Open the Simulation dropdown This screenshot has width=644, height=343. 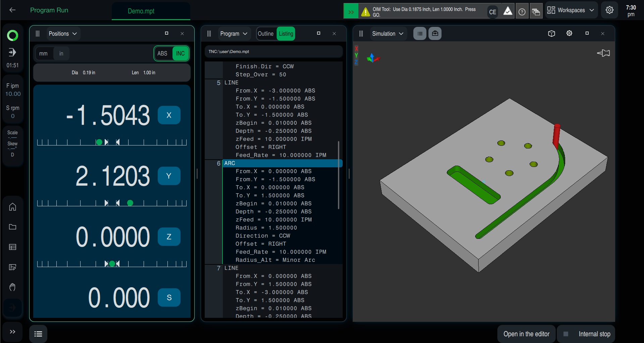point(388,34)
